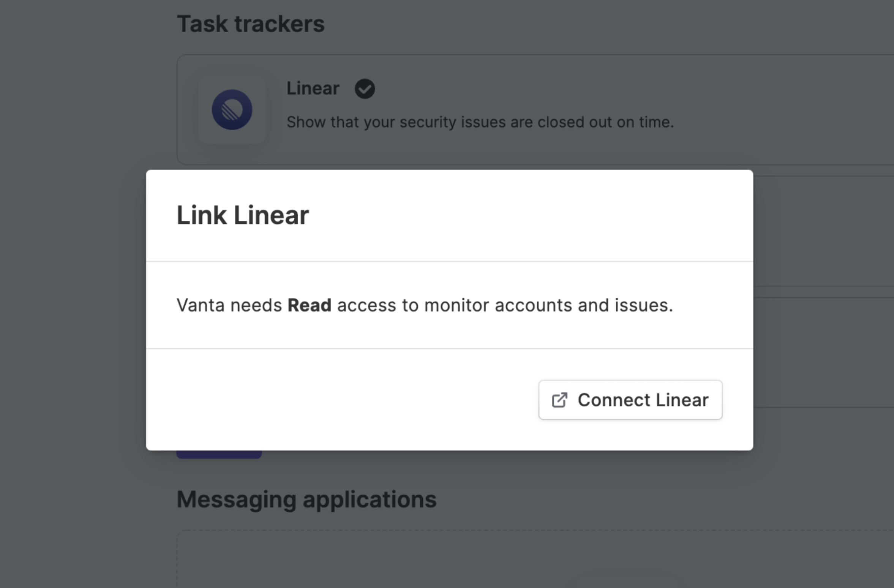Click the security issues description text
Viewport: 894px width, 588px height.
pyautogui.click(x=480, y=122)
